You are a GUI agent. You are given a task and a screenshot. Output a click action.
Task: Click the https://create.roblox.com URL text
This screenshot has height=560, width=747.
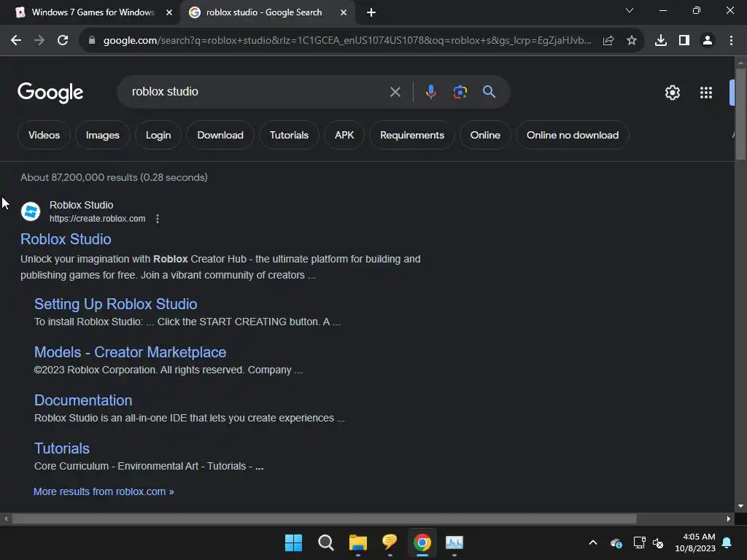pos(97,219)
